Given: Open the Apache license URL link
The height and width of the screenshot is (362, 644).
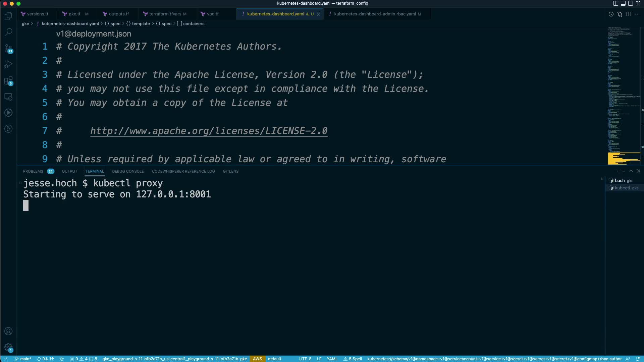Looking at the screenshot, I should pyautogui.click(x=209, y=131).
